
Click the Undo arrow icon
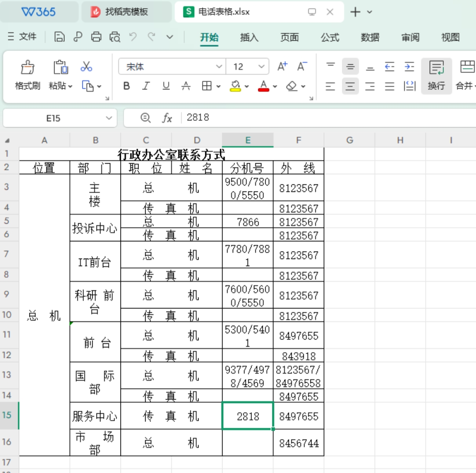tap(133, 37)
